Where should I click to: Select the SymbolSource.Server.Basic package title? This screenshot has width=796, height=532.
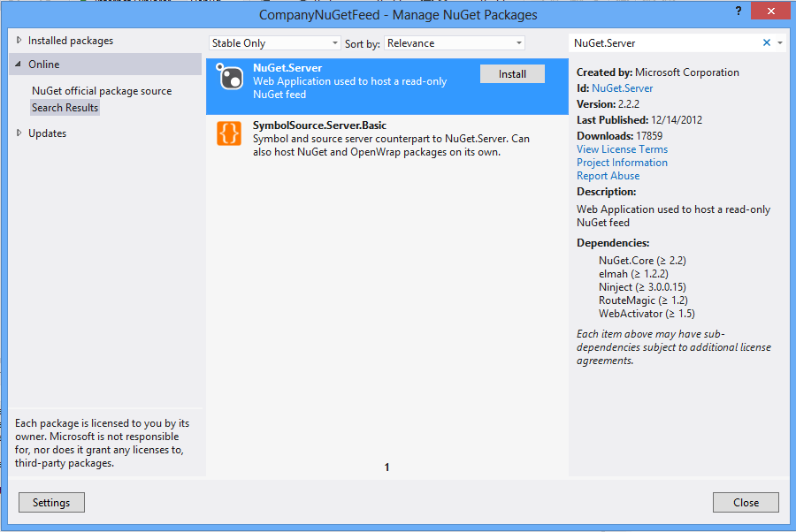pos(320,125)
